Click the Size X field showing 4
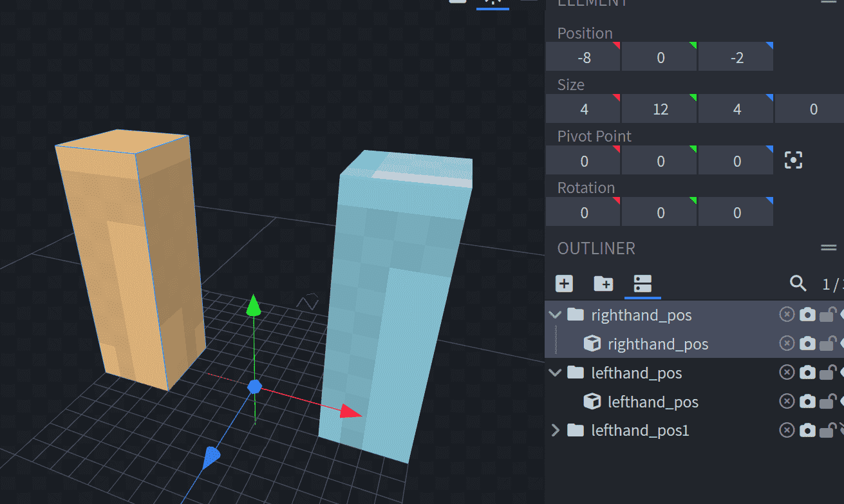This screenshot has height=504, width=844. (x=583, y=109)
